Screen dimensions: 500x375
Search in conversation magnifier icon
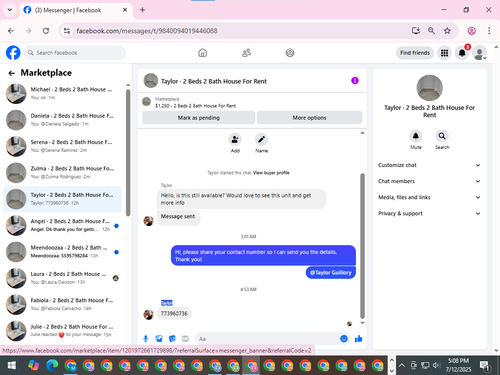tap(442, 136)
